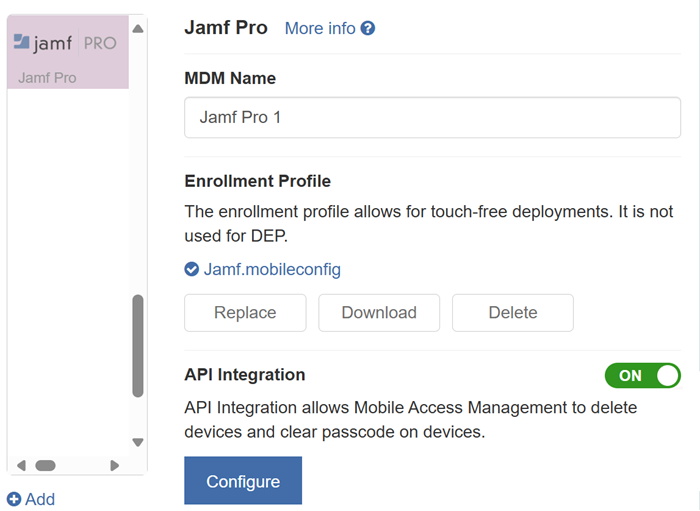Click the sidebar scroll right arrow
This screenshot has height=511, width=700.
click(115, 465)
